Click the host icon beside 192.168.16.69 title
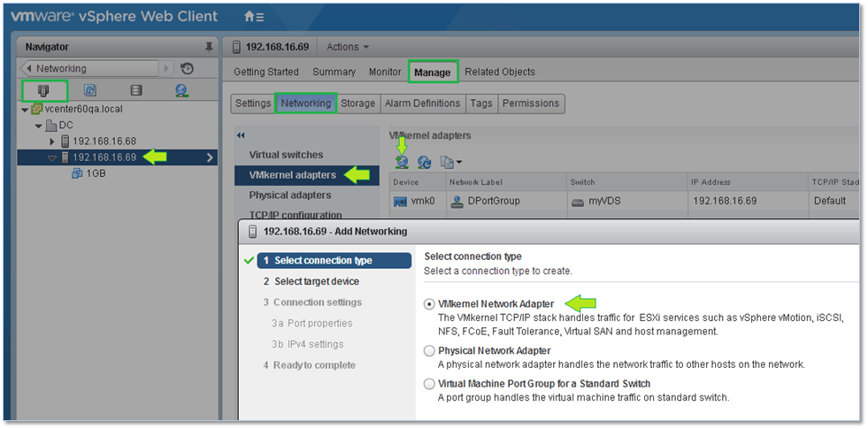The image size is (868, 429). 237,47
